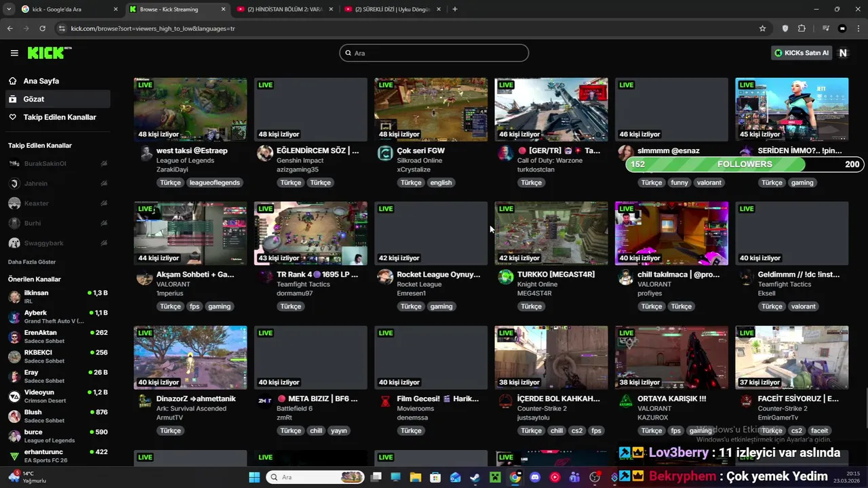Open a new browser tab

pos(454,9)
